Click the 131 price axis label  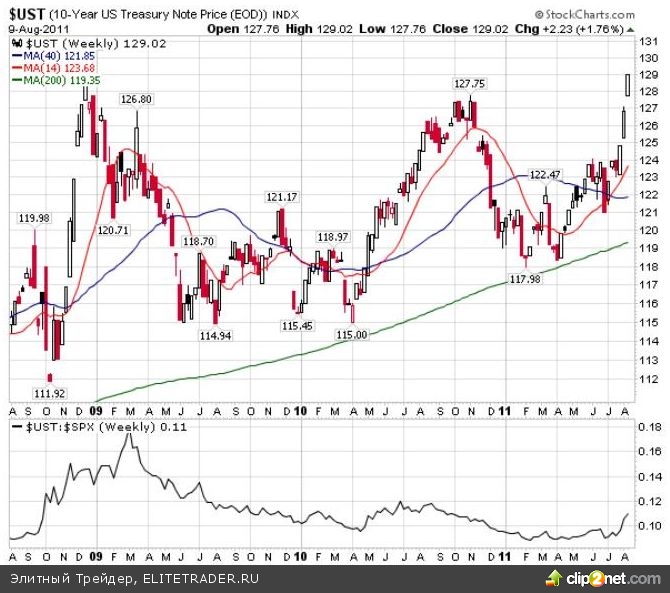648,41
